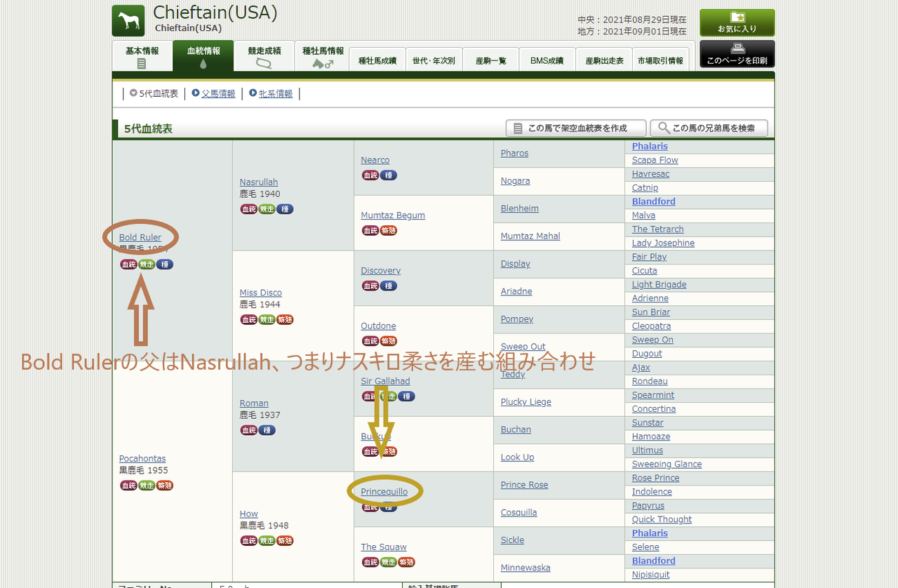
Task: Open the Princequillo horse link
Action: (x=384, y=492)
